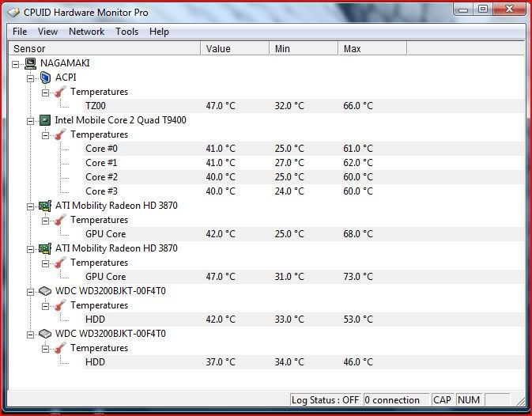Collapse Temperatures under ACPI

coord(46,93)
